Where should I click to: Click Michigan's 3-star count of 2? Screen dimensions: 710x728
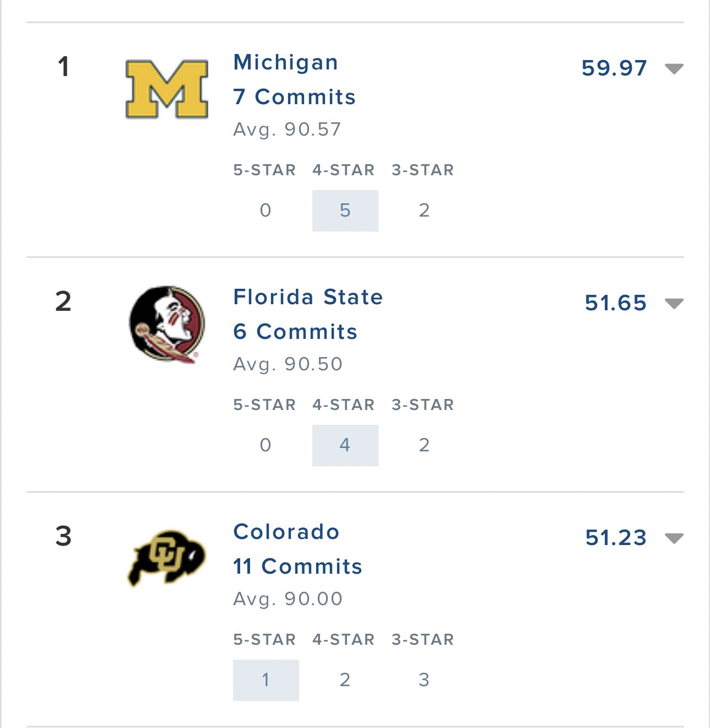[424, 211]
